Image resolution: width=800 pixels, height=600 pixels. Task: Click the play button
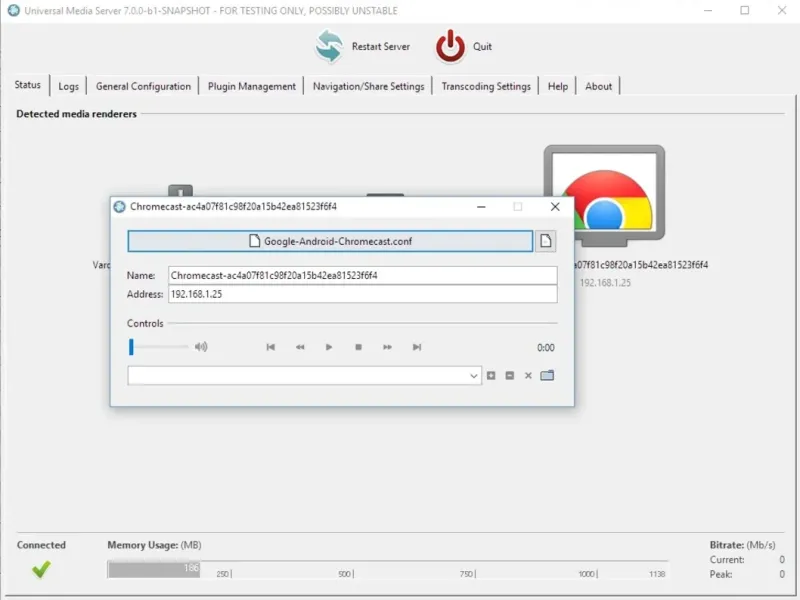coord(329,347)
